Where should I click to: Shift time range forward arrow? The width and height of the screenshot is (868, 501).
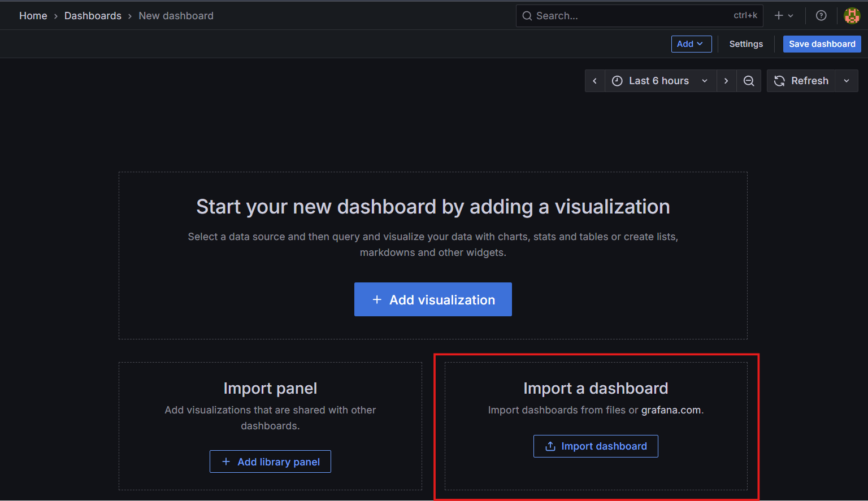(726, 81)
